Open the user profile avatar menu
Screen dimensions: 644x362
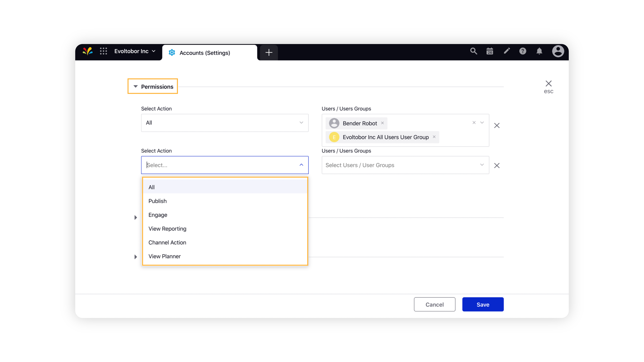pyautogui.click(x=558, y=51)
